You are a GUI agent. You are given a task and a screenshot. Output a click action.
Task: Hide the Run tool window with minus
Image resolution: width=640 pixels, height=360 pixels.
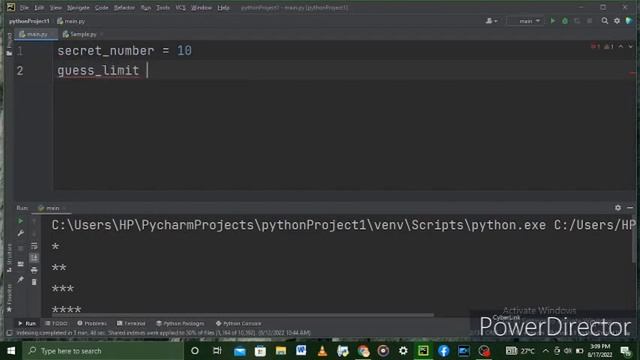pos(630,208)
